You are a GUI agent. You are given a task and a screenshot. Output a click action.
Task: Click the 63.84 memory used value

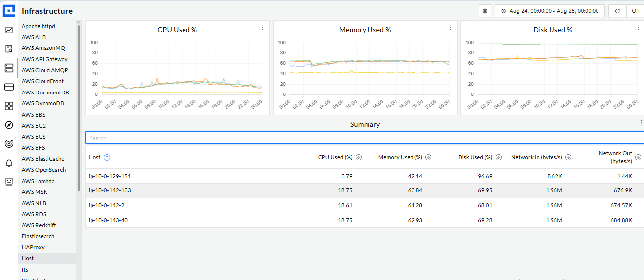414,190
